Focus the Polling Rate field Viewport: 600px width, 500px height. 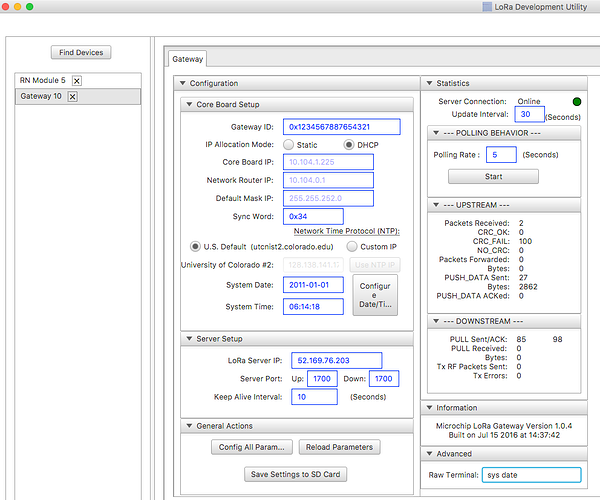[x=501, y=155]
